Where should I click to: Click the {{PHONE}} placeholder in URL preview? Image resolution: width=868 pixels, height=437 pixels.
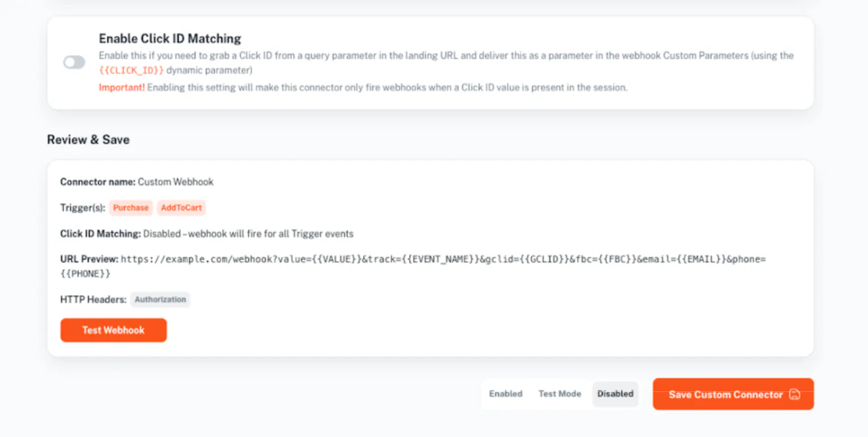[x=87, y=274]
